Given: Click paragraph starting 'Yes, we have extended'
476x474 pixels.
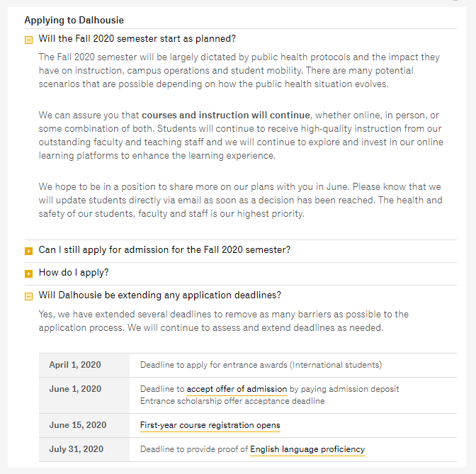Looking at the screenshot, I should click(x=224, y=321).
